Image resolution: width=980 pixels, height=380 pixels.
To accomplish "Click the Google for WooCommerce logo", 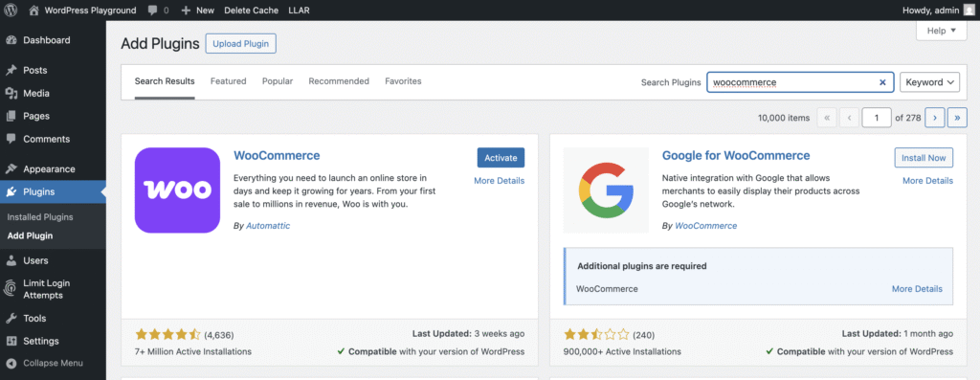I will (x=606, y=190).
